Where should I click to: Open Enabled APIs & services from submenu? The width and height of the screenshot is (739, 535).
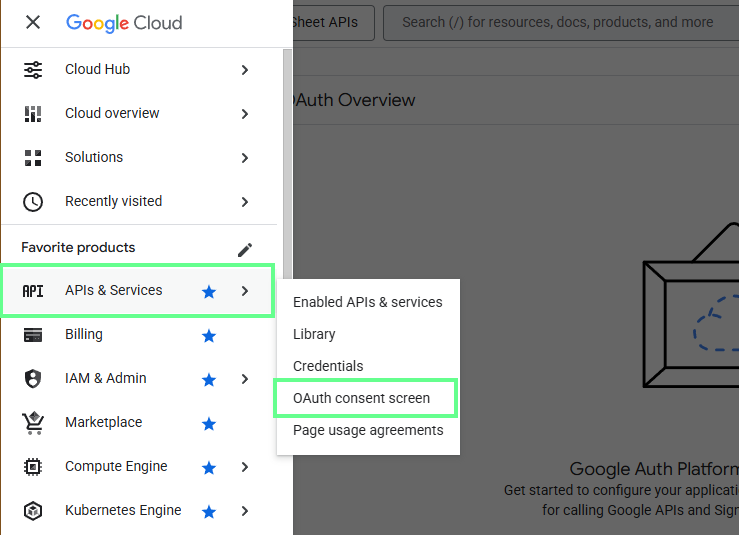pos(368,302)
